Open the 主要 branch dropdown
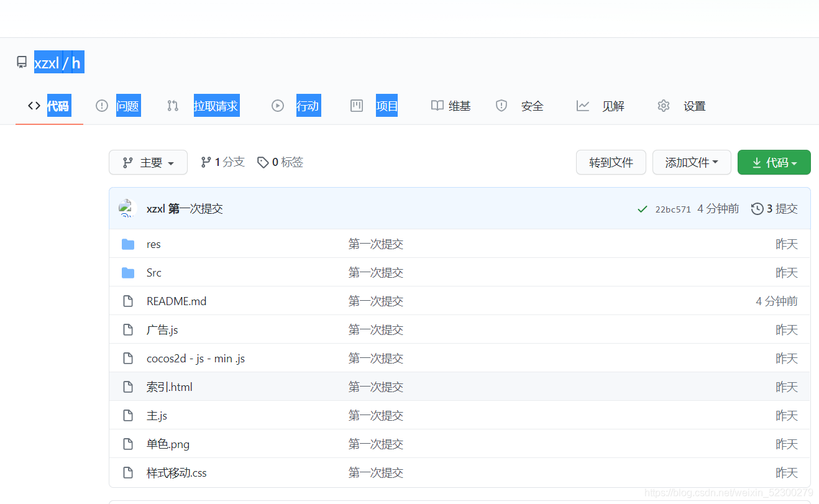 pos(148,162)
